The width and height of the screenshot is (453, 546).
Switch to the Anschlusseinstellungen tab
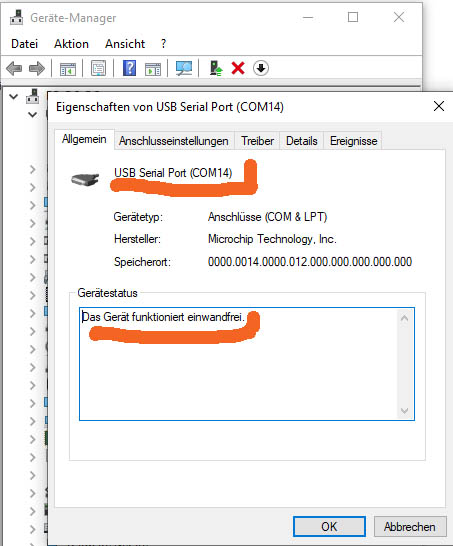pos(174,141)
